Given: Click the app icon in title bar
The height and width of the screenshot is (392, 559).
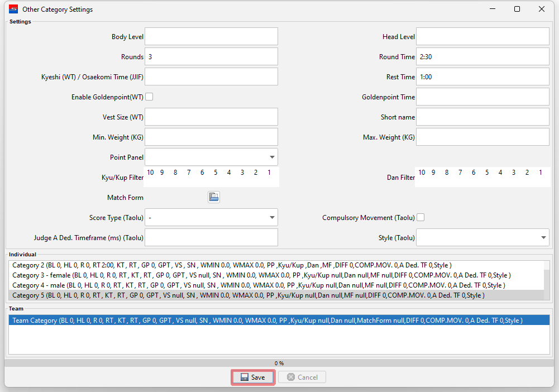Looking at the screenshot, I should (x=13, y=9).
